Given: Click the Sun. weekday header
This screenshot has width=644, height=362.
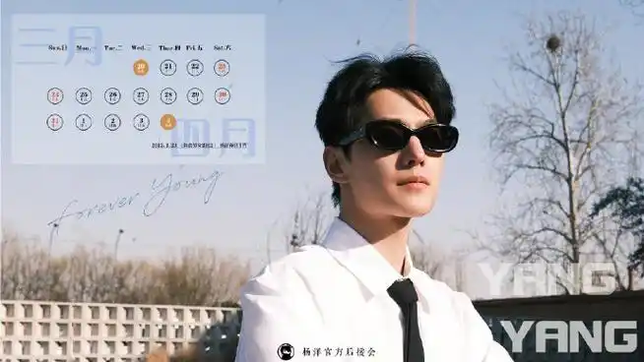Looking at the screenshot, I should coord(57,48).
